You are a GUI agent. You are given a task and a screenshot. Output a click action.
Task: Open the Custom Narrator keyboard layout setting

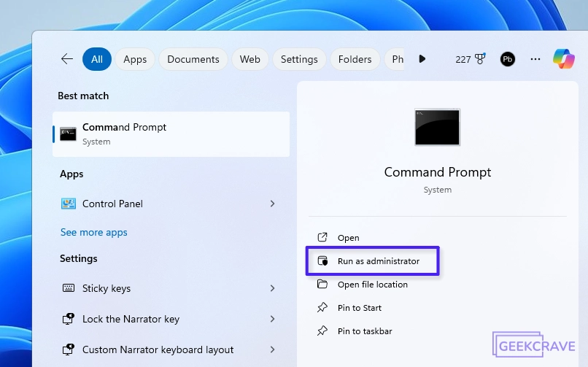click(171, 349)
